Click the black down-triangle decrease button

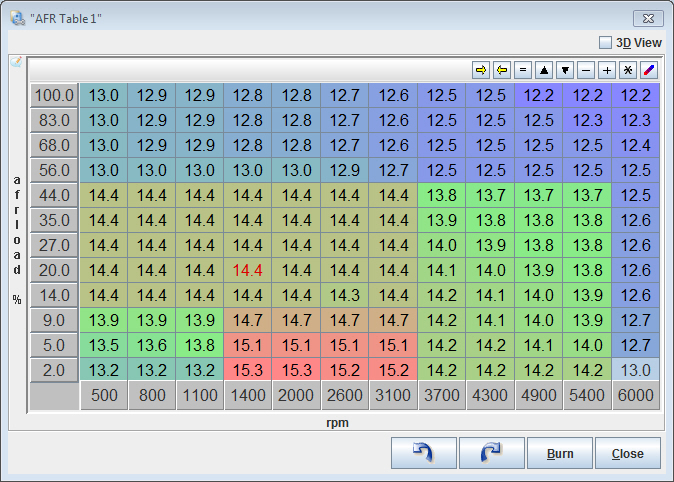565,70
